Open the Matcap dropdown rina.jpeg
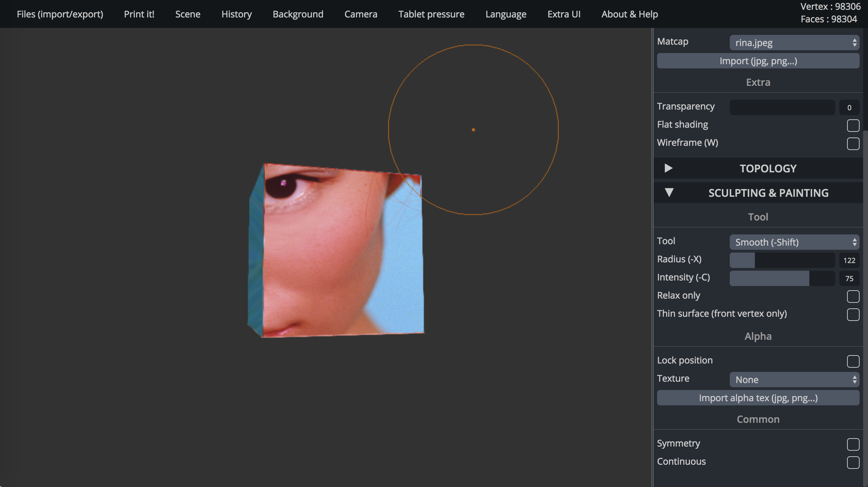The height and width of the screenshot is (487, 868). pos(794,43)
